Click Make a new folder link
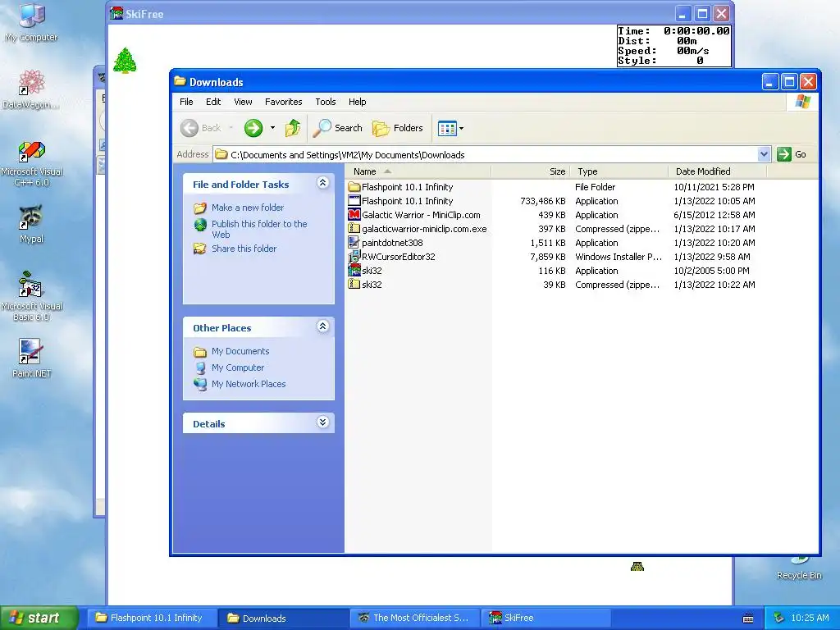The image size is (840, 630). pos(248,208)
